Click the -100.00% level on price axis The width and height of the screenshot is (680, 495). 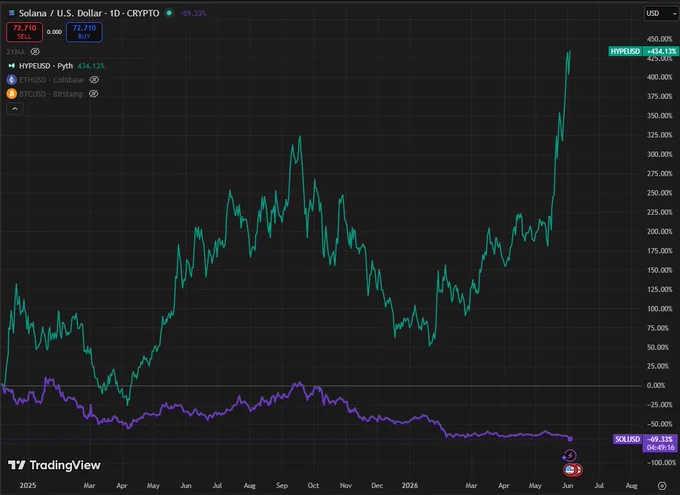660,462
